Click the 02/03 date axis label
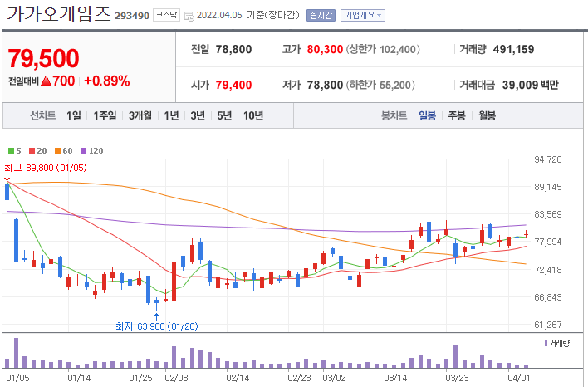Screen dimensions: 588x387 click(176, 378)
